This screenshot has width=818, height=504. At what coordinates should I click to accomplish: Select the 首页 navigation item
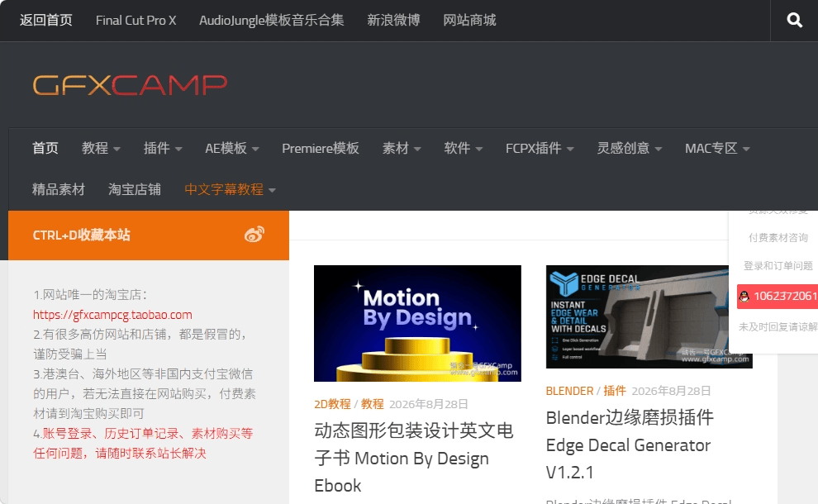click(x=45, y=148)
